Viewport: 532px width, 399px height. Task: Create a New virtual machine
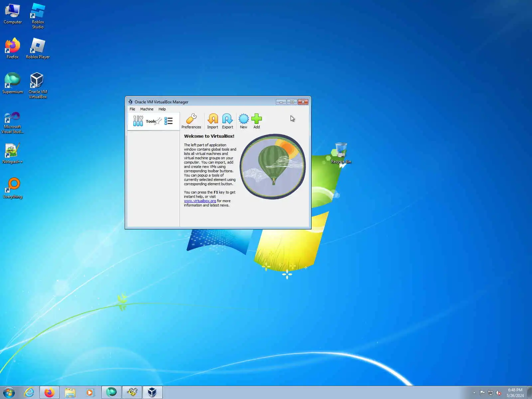(244, 121)
